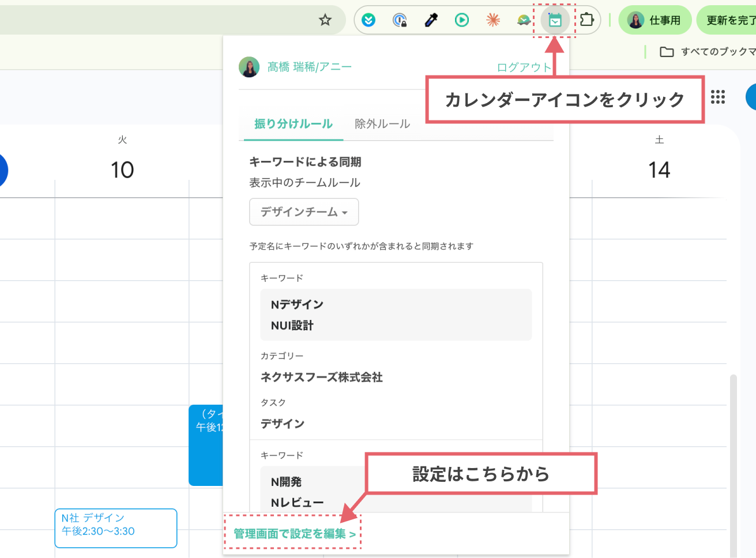Screen dimensions: 756x558
Task: Click the green play-button extension icon
Action: [461, 20]
